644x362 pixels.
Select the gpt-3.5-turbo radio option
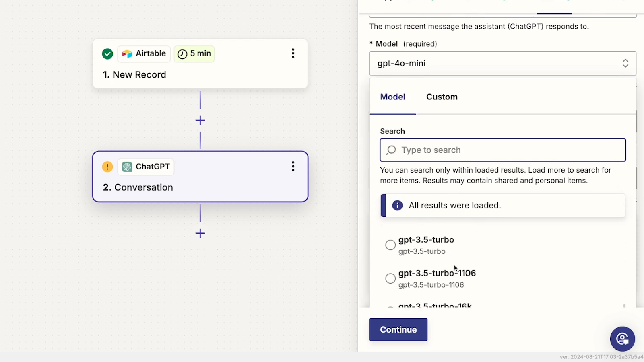point(390,245)
